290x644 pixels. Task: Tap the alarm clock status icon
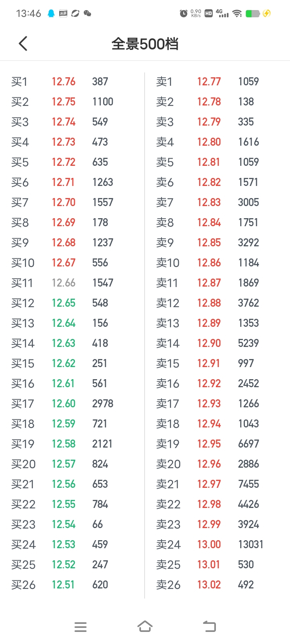click(184, 13)
